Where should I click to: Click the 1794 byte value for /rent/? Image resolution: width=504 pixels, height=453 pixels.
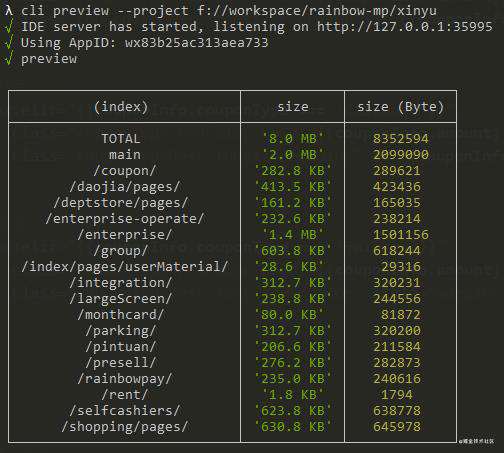396,395
